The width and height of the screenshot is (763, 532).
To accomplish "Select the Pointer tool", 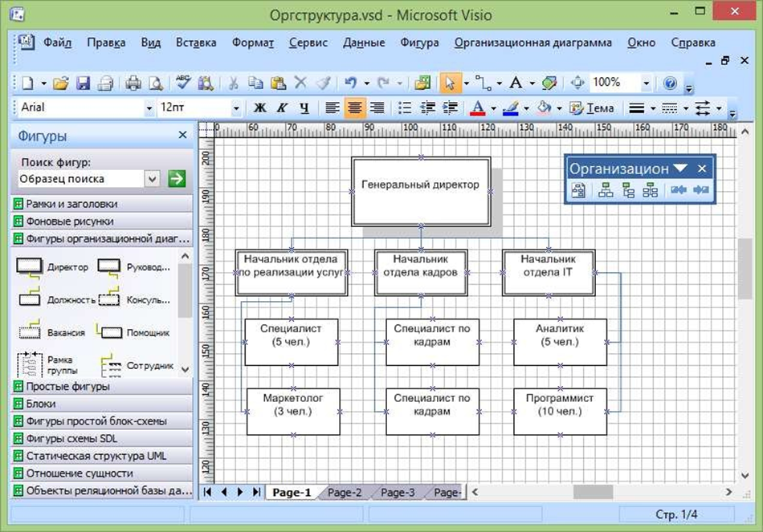I will pyautogui.click(x=450, y=83).
